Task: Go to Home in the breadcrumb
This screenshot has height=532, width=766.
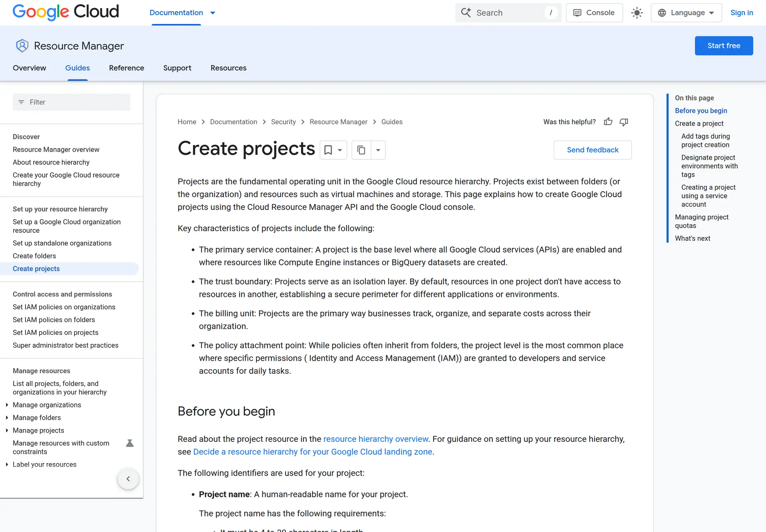Action: tap(187, 122)
